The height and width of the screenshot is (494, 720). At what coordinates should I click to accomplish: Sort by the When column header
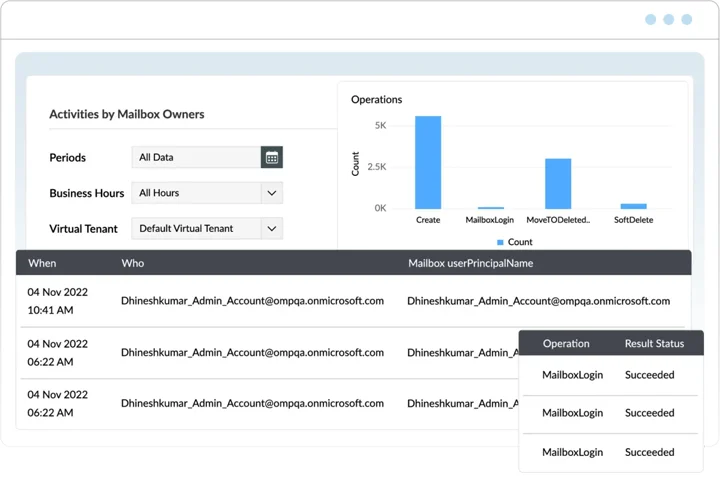[42, 263]
